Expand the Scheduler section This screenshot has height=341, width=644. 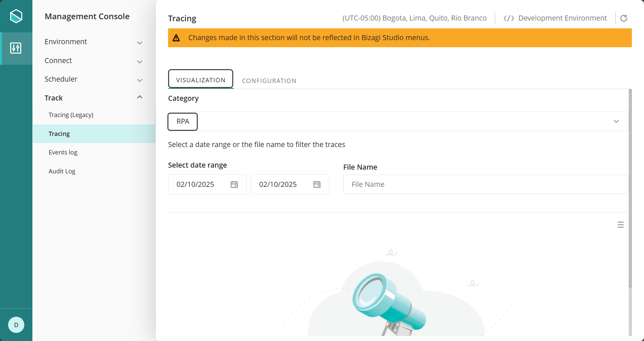(140, 80)
